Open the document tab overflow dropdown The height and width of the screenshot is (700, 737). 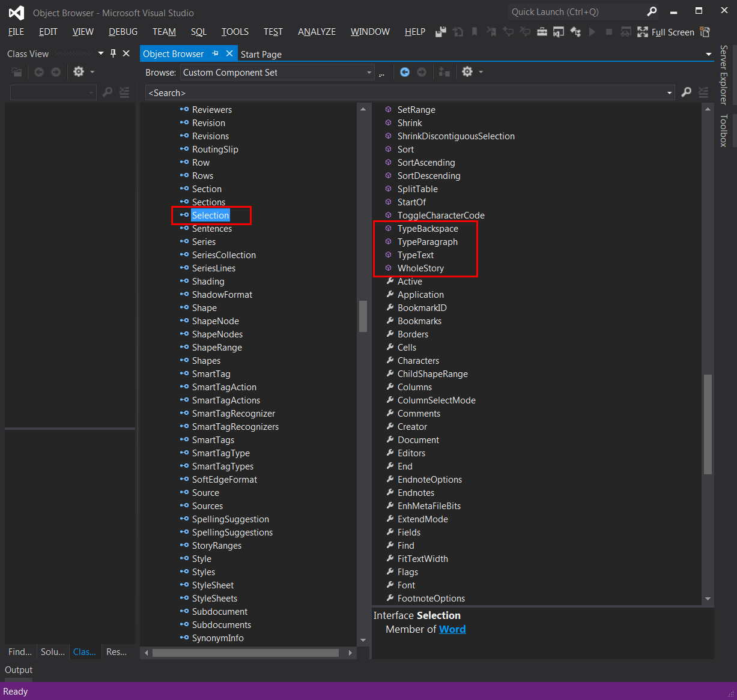pyautogui.click(x=709, y=54)
